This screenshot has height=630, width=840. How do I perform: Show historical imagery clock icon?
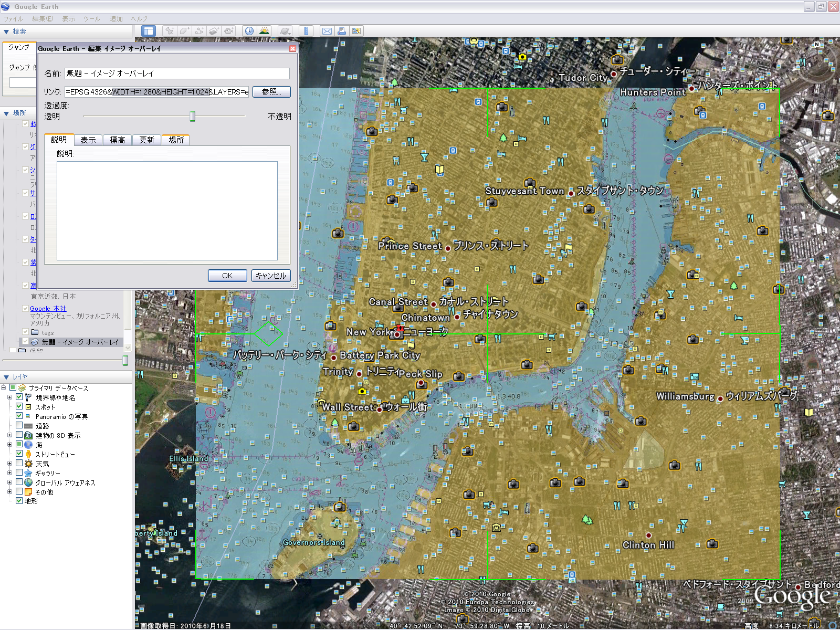(x=249, y=31)
